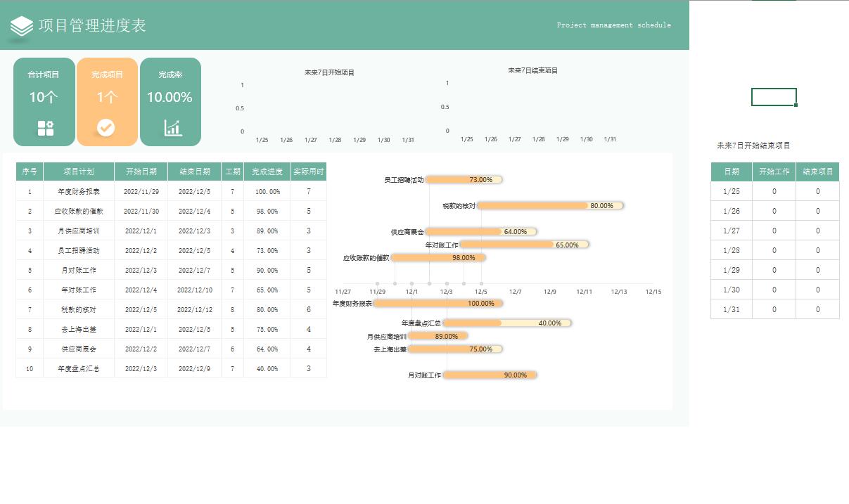Screen dimensions: 849x504
Task: Select the 2022/12/12 end date cell
Action: pos(194,309)
